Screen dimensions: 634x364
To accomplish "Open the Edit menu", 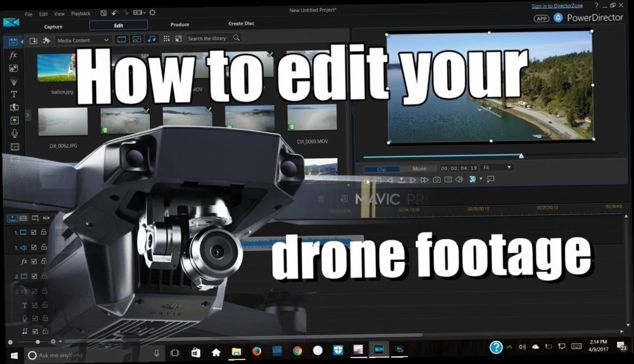I will [43, 14].
